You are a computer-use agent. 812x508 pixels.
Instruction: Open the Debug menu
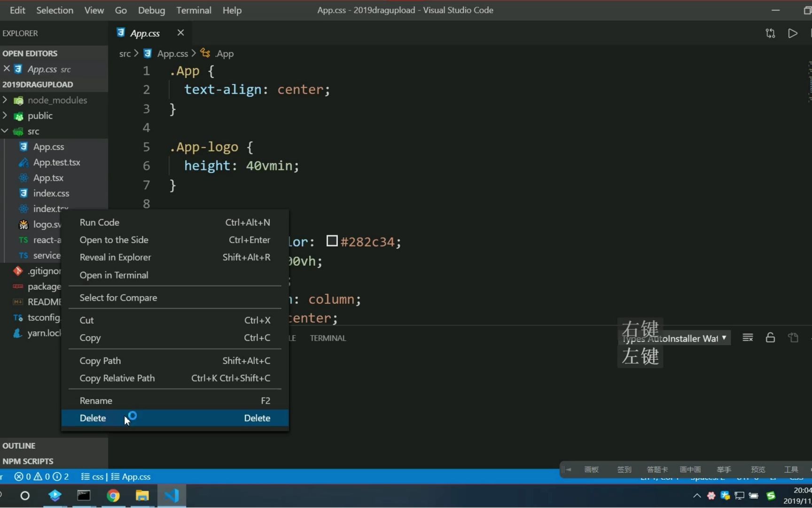tap(151, 10)
